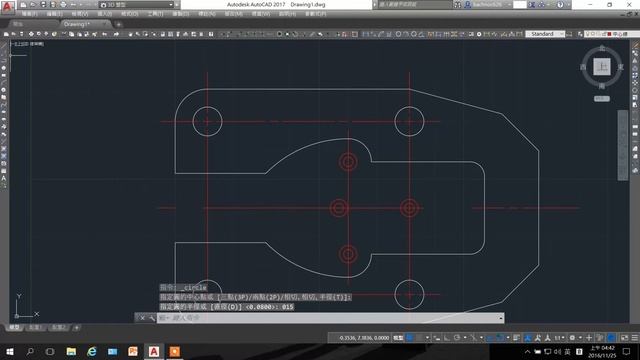Viewport: 640px width, 360px height.
Task: Toggle object snap in status bar
Action: point(500,338)
